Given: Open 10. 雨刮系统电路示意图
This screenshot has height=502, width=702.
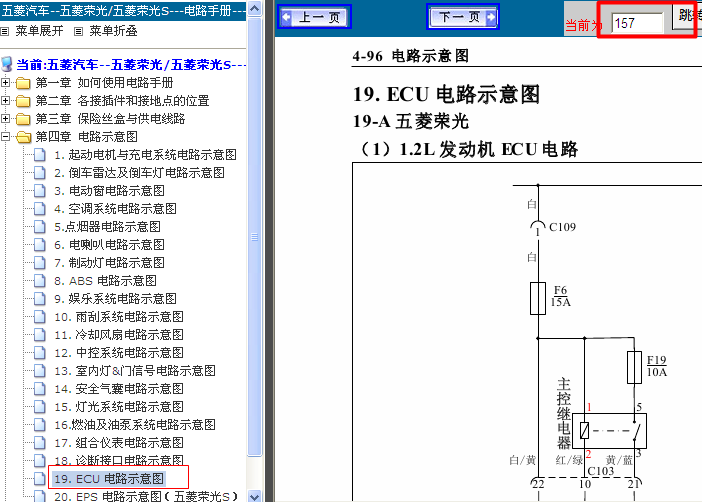Looking at the screenshot, I should [x=119, y=317].
